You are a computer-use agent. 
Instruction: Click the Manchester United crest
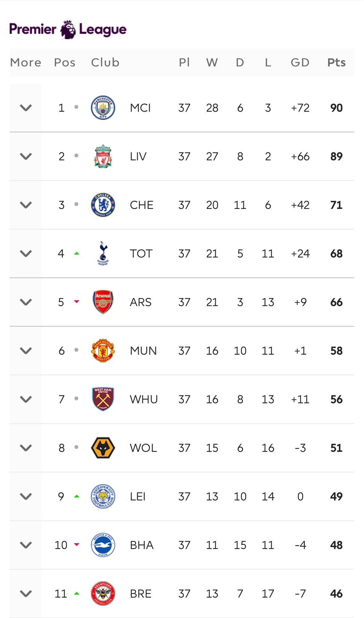click(103, 350)
